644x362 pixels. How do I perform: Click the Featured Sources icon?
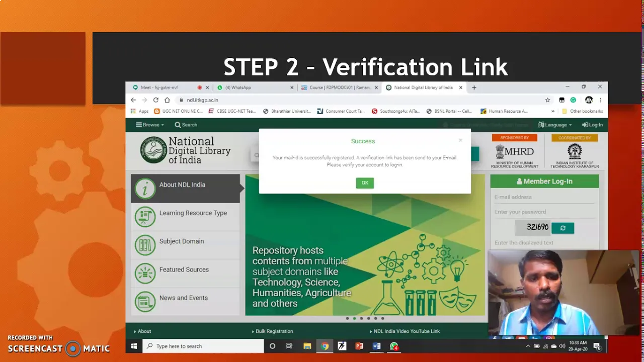click(145, 273)
